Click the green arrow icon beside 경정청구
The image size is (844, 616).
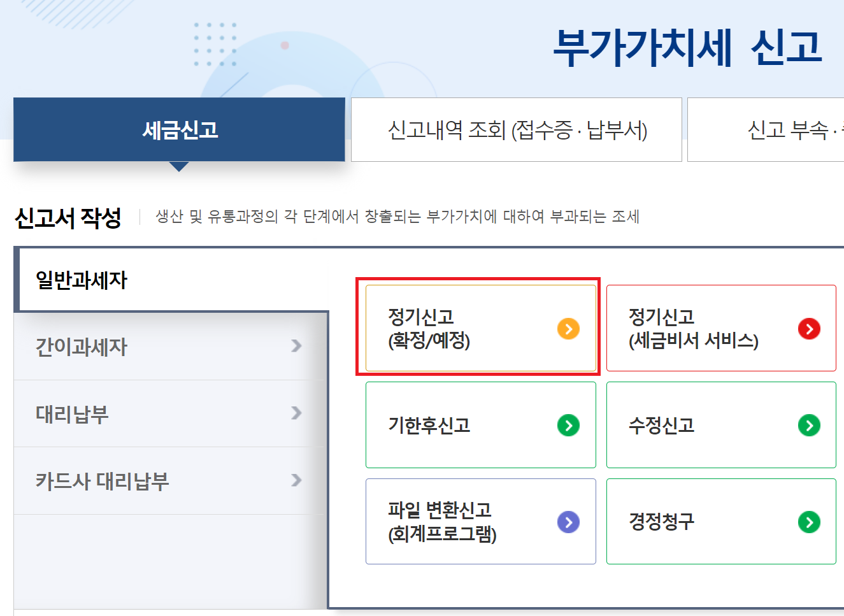tap(809, 522)
